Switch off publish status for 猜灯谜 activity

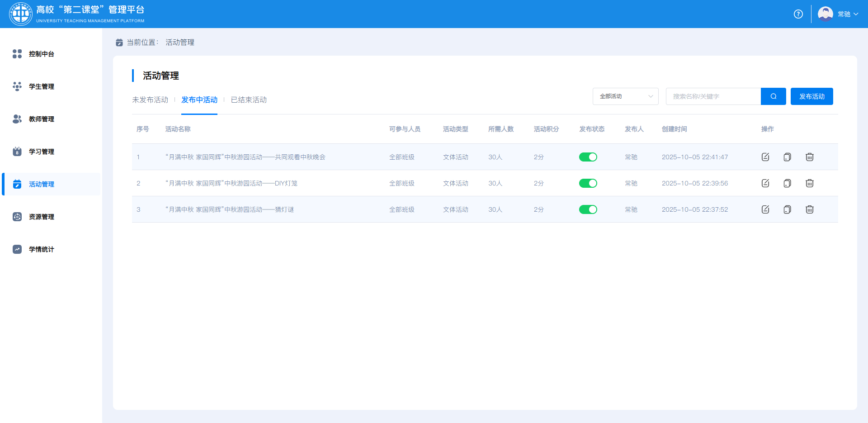pos(588,209)
